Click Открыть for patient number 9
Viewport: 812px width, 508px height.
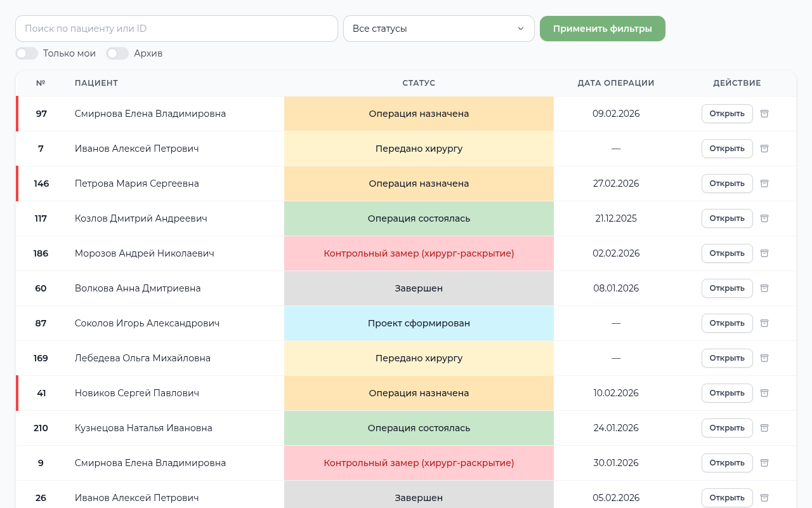[x=726, y=463]
